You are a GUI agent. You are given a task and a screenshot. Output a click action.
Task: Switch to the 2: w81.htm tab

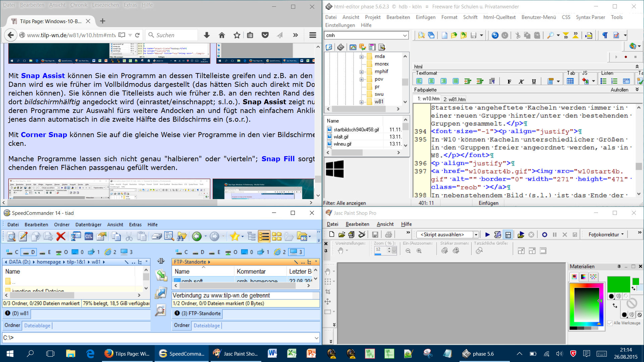coord(454,99)
